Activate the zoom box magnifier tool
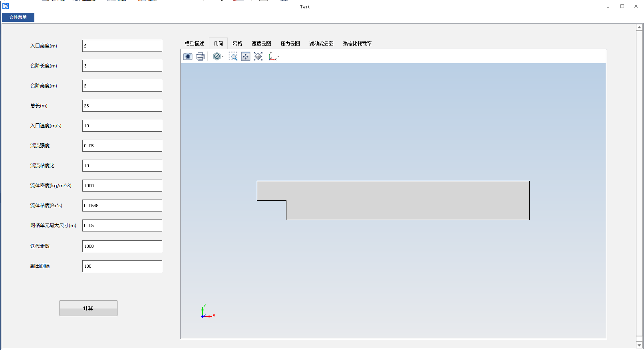Screen dimensions: 644x350 tap(233, 56)
